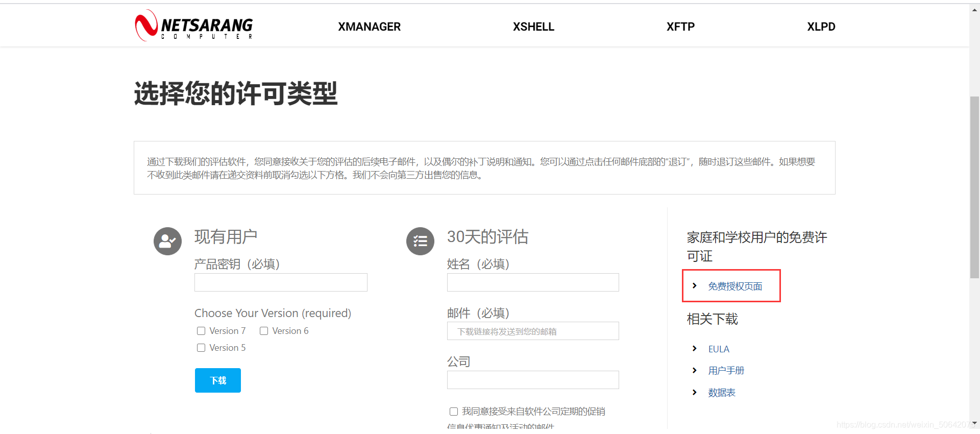This screenshot has width=980, height=434.
Task: Click chevron arrow beside 免费授权页面
Action: point(694,285)
